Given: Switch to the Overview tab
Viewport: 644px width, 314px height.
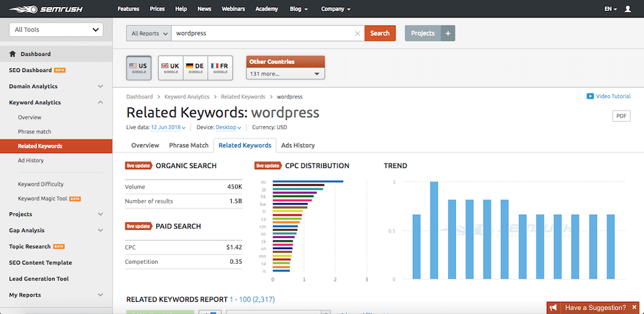Looking at the screenshot, I should tap(145, 145).
